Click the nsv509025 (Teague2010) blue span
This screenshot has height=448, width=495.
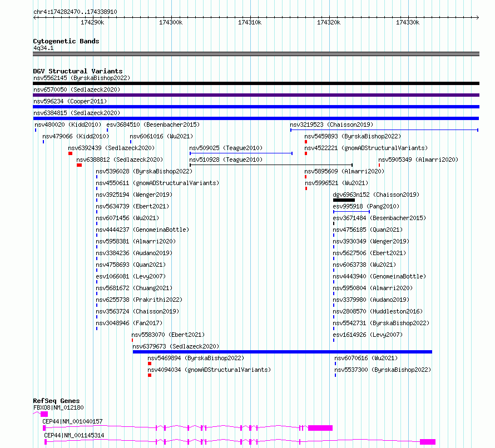(241, 153)
